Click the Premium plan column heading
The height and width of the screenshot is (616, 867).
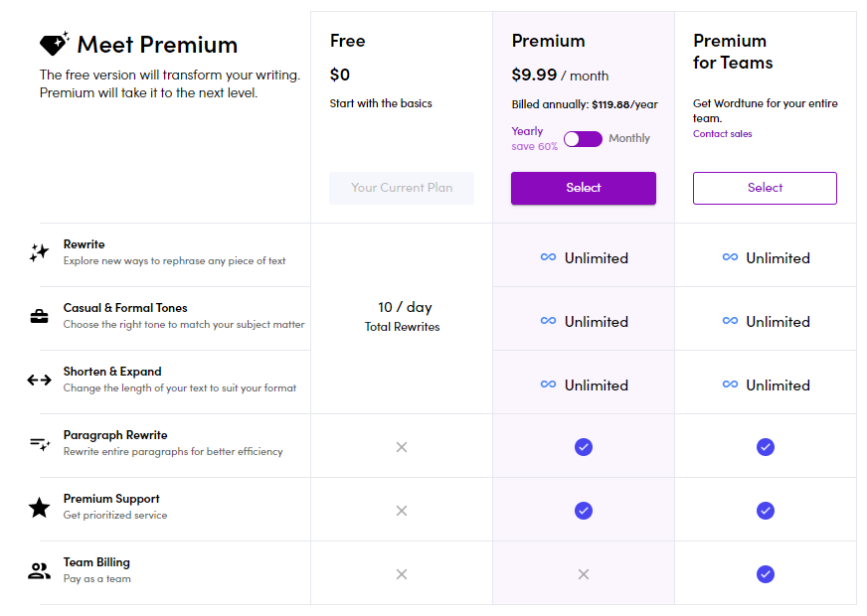[x=548, y=41]
